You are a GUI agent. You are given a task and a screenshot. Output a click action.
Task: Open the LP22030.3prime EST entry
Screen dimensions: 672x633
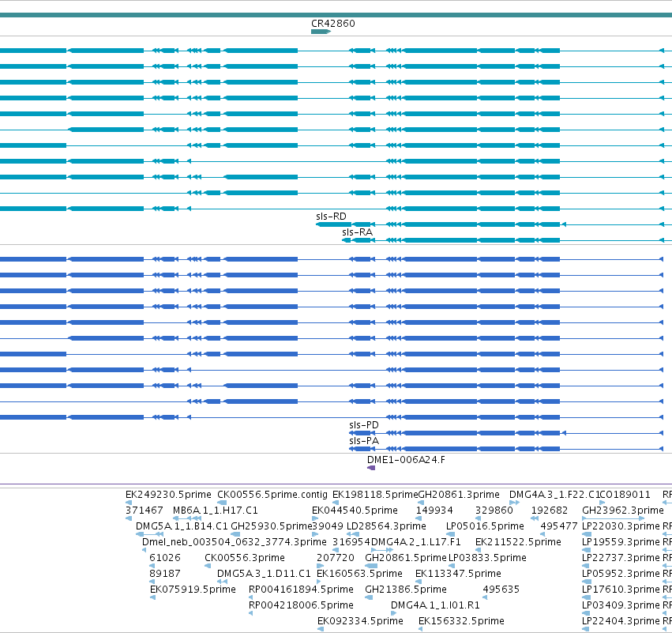pyautogui.click(x=621, y=526)
